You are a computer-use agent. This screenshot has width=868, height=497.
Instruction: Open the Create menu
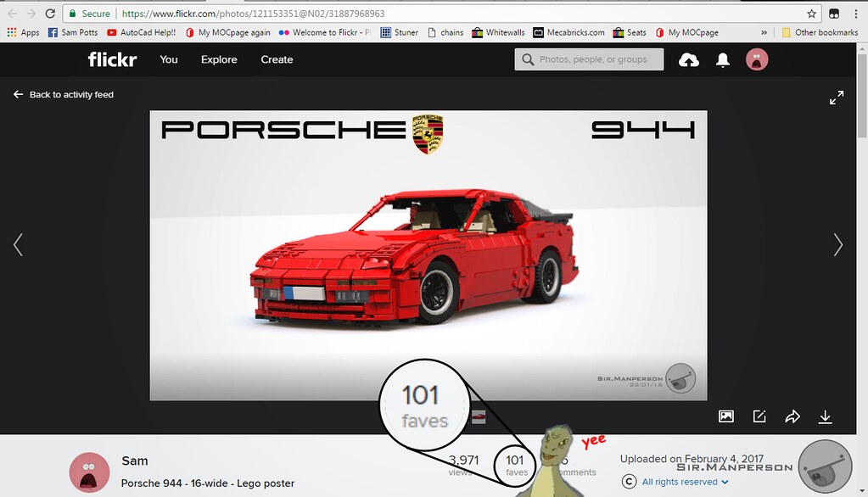(277, 59)
